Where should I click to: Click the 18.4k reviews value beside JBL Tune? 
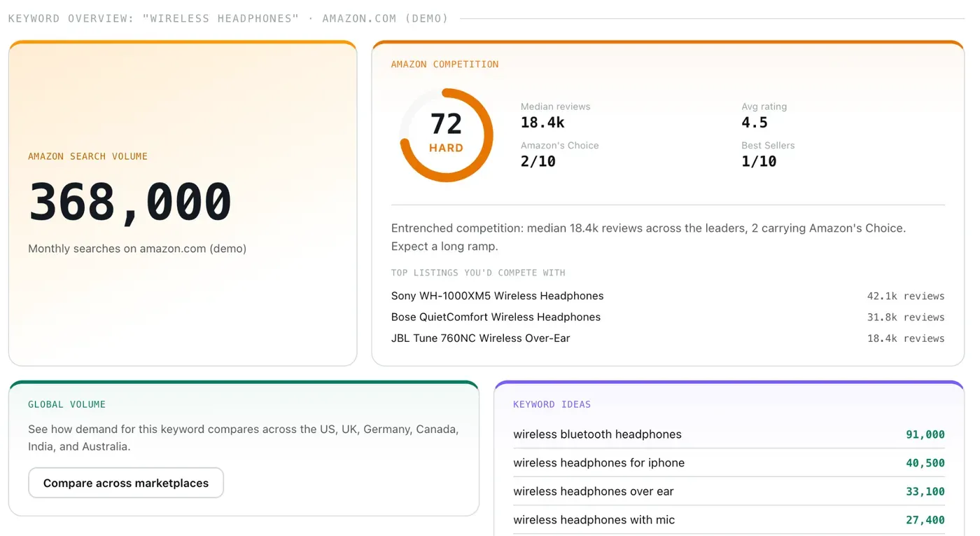[x=906, y=338]
